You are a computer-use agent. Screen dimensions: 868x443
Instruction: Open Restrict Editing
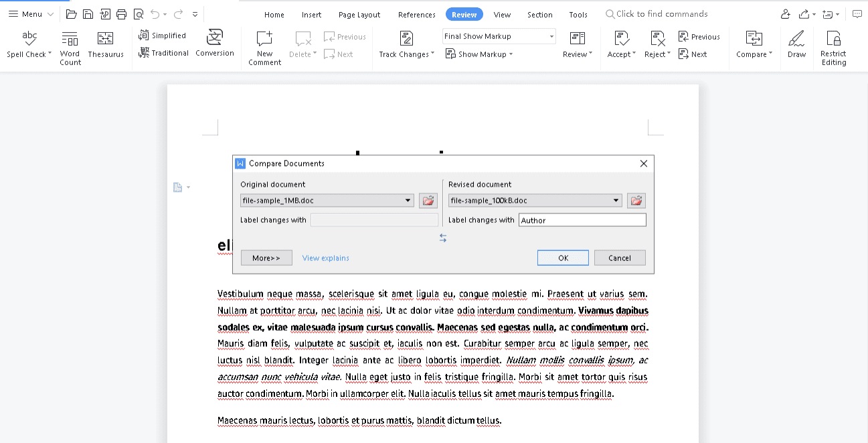coord(834,48)
